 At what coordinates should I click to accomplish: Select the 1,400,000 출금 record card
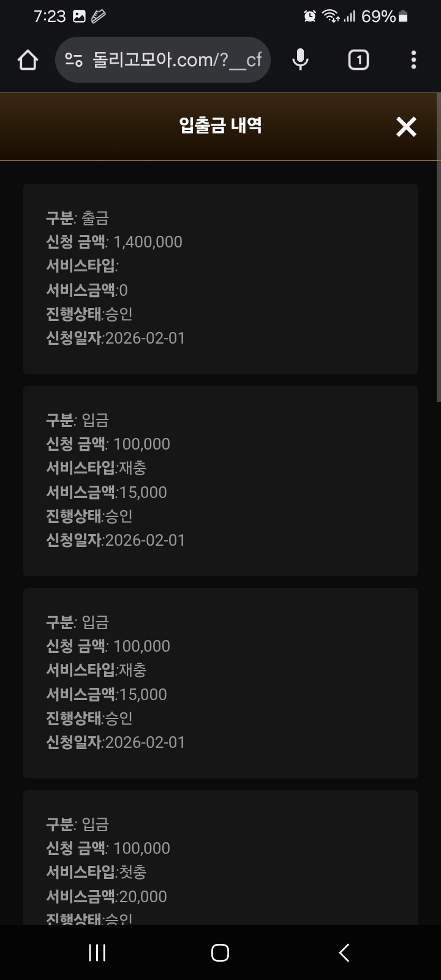tap(221, 279)
